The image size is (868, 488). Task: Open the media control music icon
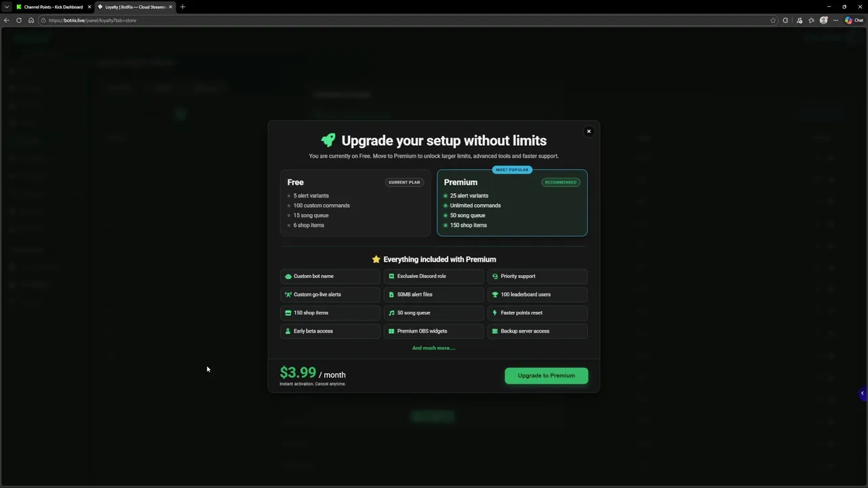[800, 20]
